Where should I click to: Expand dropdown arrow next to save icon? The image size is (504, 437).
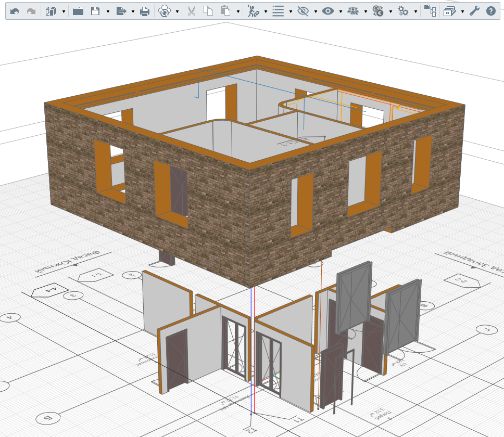[108, 12]
